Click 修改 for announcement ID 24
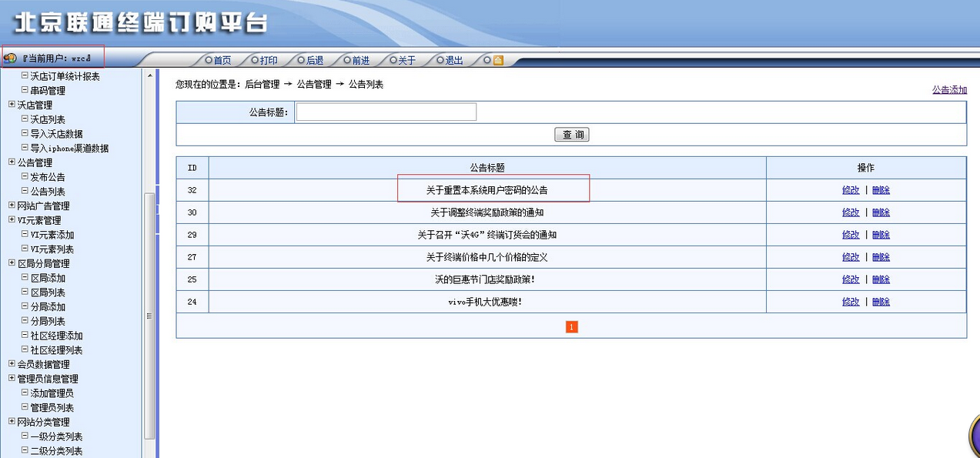Image resolution: width=980 pixels, height=458 pixels. pyautogui.click(x=851, y=302)
